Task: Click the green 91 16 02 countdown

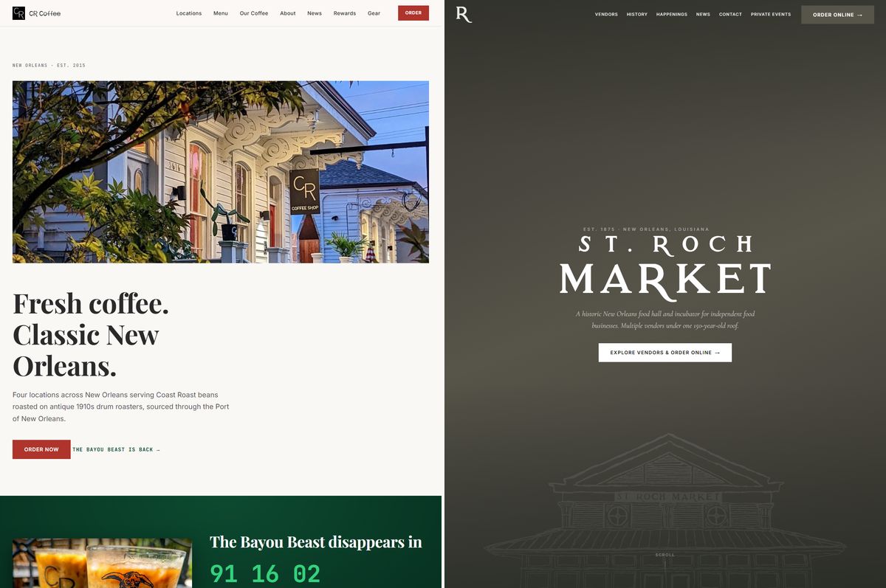Action: [265, 574]
